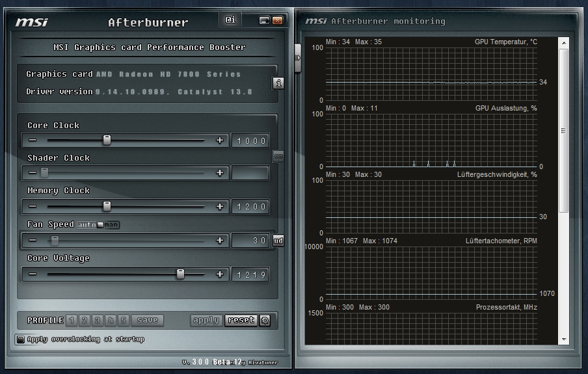
Task: Click the Shader Clock slider handle
Action: (45, 173)
